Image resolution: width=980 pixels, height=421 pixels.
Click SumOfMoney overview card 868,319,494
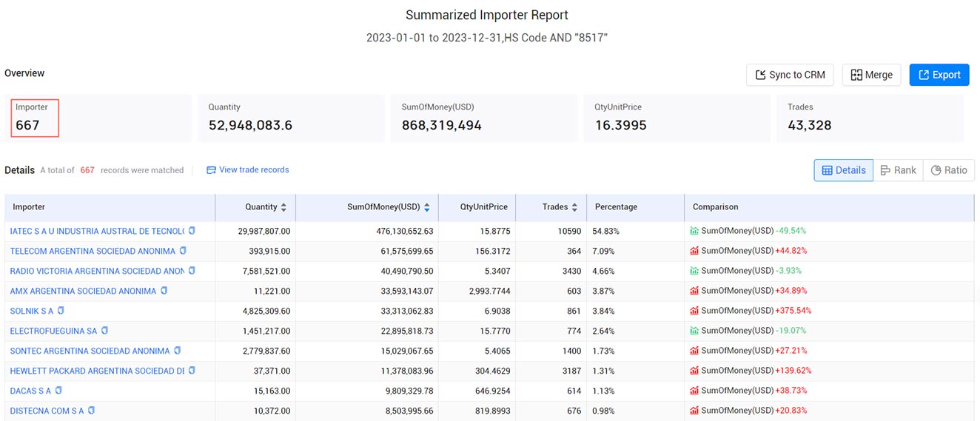point(484,118)
